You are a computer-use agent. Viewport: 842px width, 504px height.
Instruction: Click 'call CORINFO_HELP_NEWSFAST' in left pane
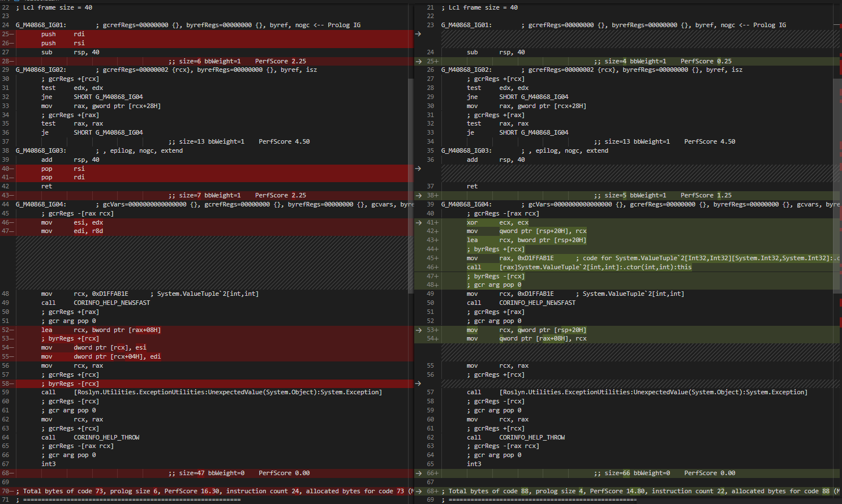(x=96, y=303)
